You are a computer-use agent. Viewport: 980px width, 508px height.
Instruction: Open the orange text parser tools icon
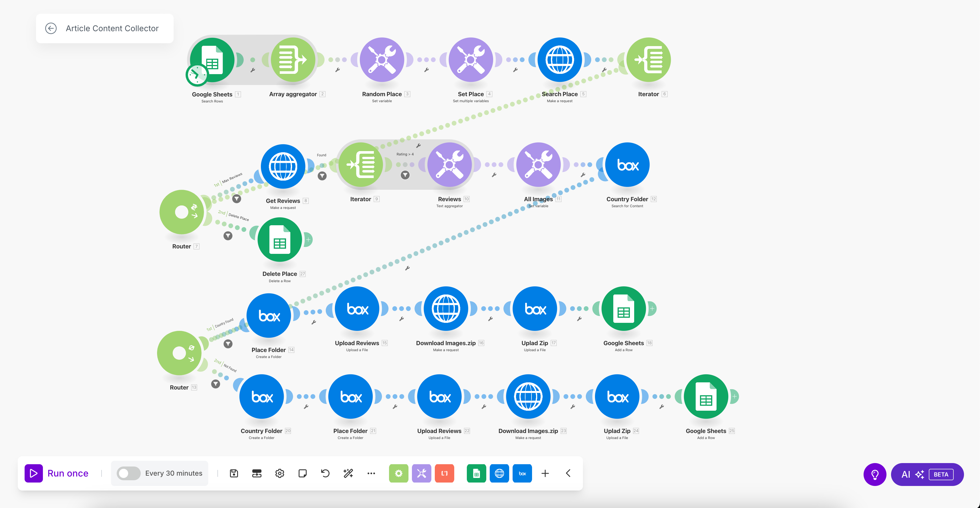444,473
